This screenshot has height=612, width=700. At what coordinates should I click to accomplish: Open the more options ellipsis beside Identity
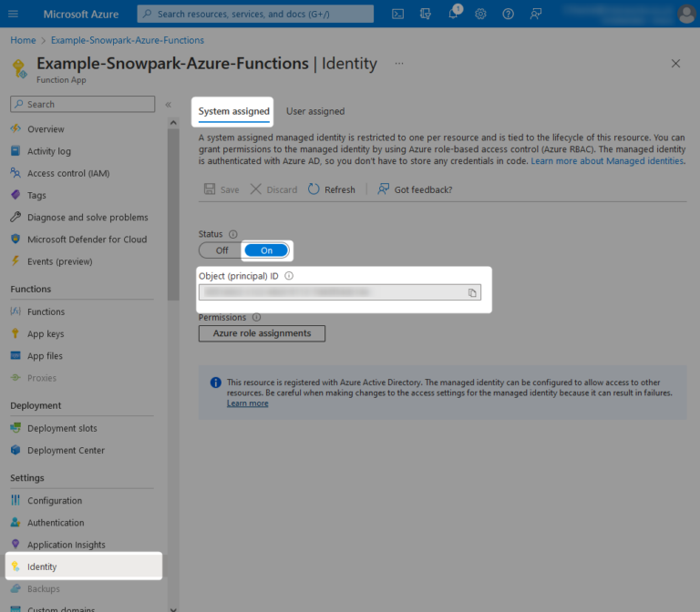[398, 64]
